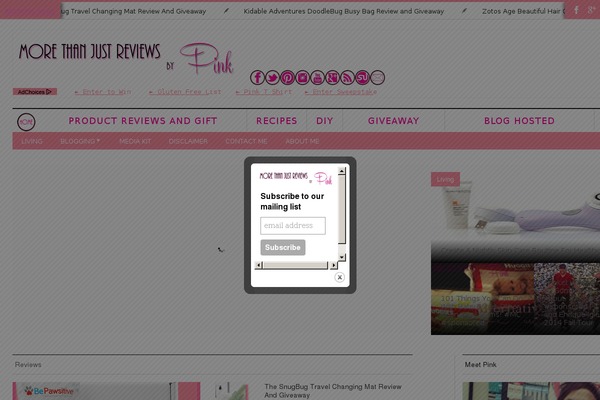Click the popup horizontal scrollbar left arrow
600x400 pixels.
[x=259, y=265]
